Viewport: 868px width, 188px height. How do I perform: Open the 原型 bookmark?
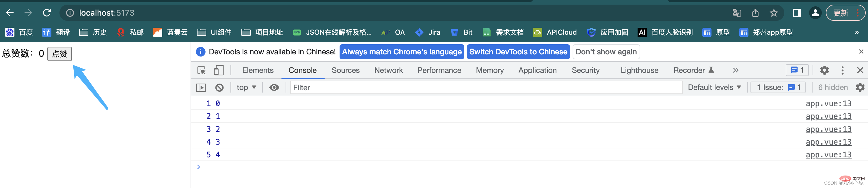click(716, 32)
